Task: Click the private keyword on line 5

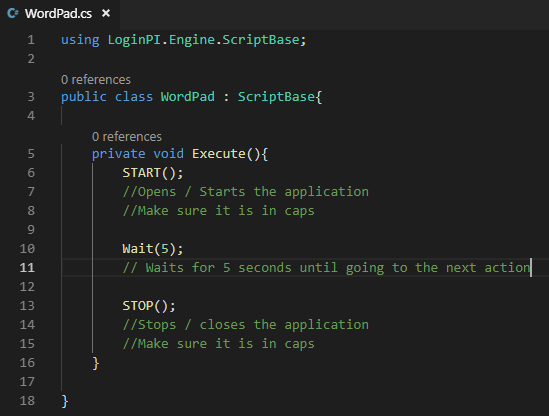Action: coord(118,154)
